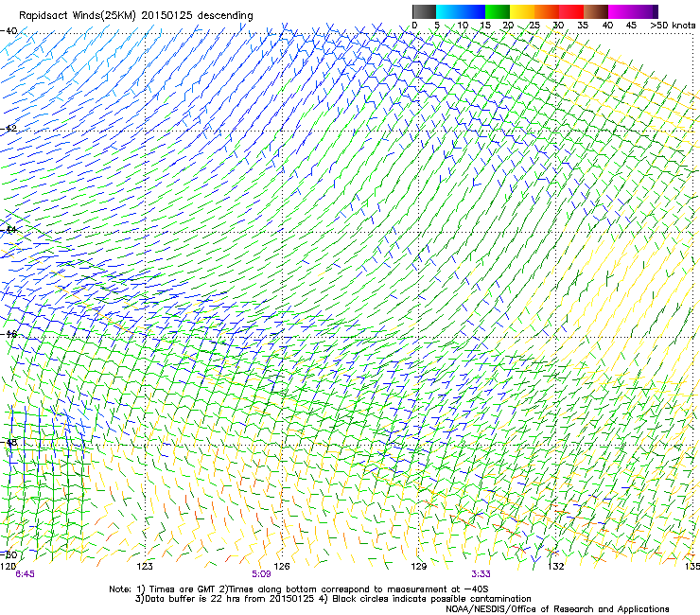Click the magenta 40-45 knots color swatch
The width and height of the screenshot is (700, 615).
pos(621,11)
